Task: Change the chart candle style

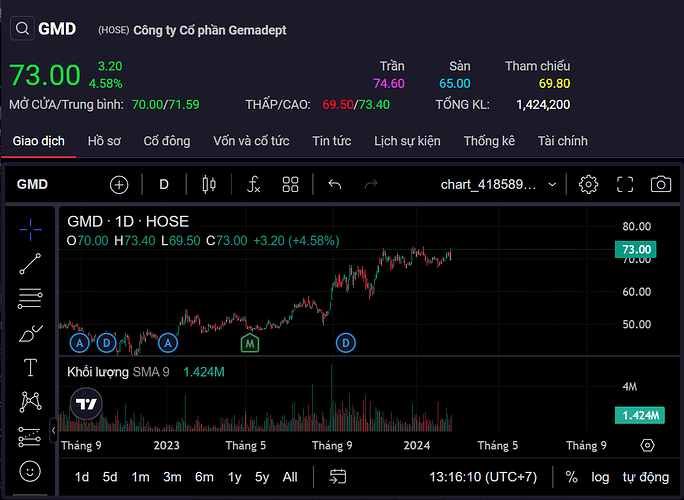Action: tap(209, 185)
